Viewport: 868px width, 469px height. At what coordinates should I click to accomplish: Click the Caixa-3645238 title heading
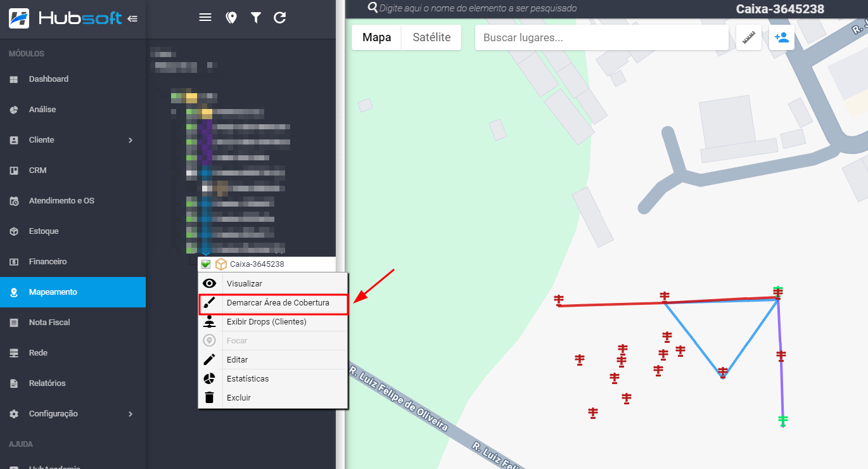click(780, 9)
